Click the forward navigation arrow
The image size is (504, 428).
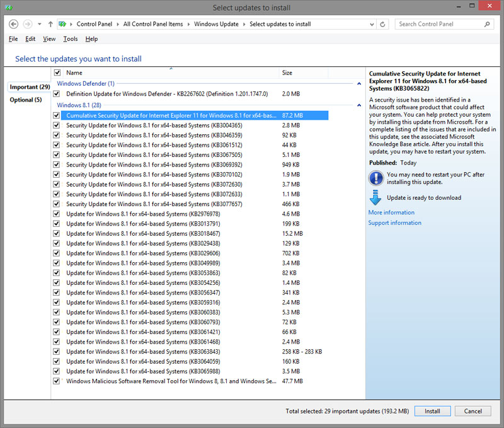pos(28,24)
